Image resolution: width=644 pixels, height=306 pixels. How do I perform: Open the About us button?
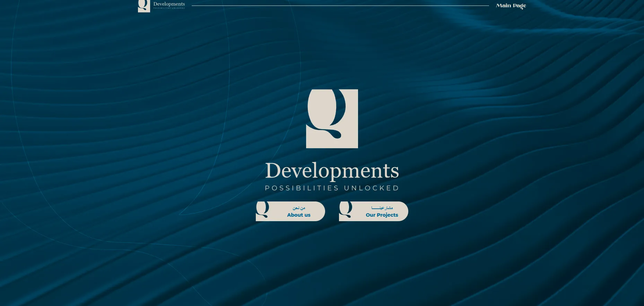pos(290,211)
